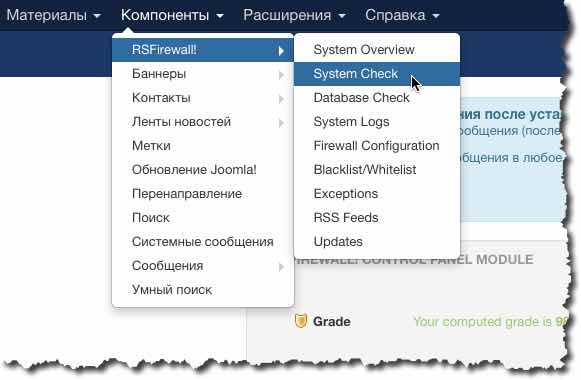
Task: Open the Материалы dropdown menu
Action: tap(53, 15)
